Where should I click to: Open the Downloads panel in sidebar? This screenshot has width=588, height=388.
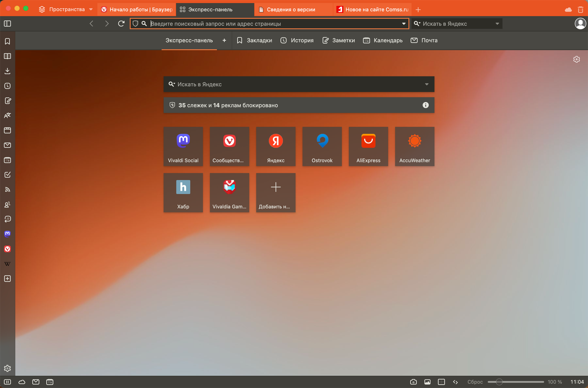[7, 71]
